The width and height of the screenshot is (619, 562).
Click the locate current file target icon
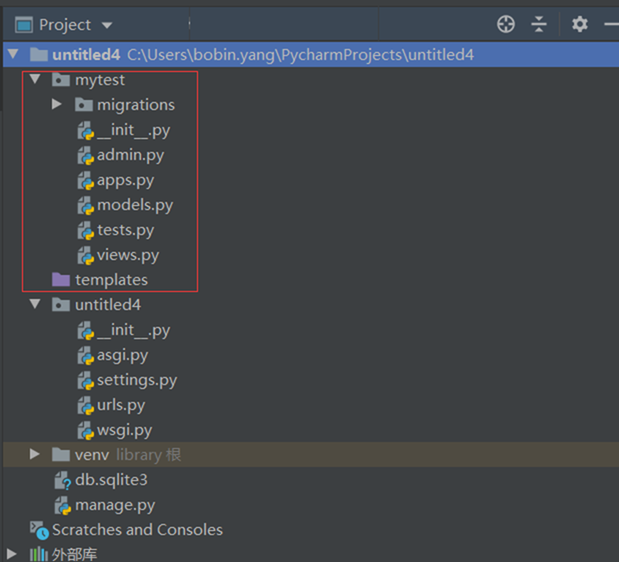pyautogui.click(x=506, y=24)
